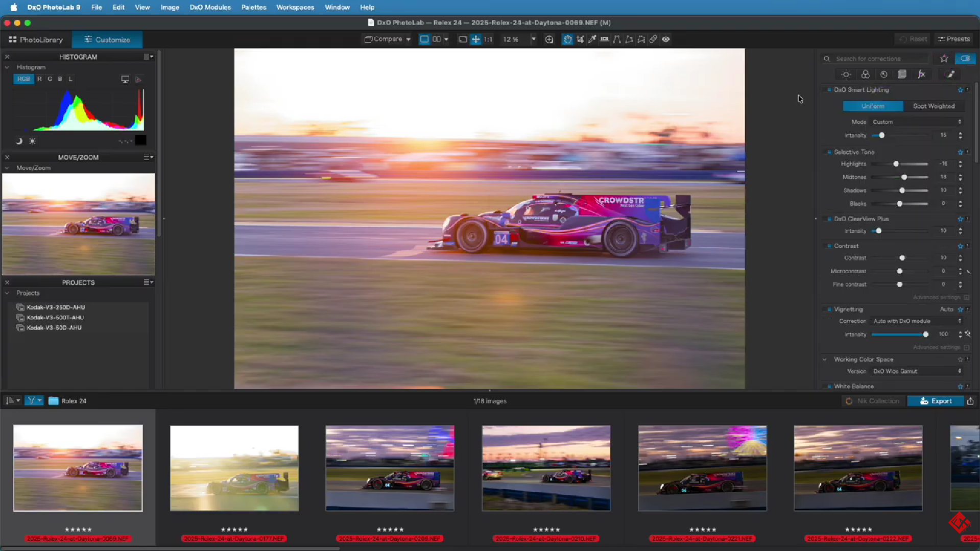Open the Image menu
Image resolution: width=980 pixels, height=551 pixels.
click(170, 7)
